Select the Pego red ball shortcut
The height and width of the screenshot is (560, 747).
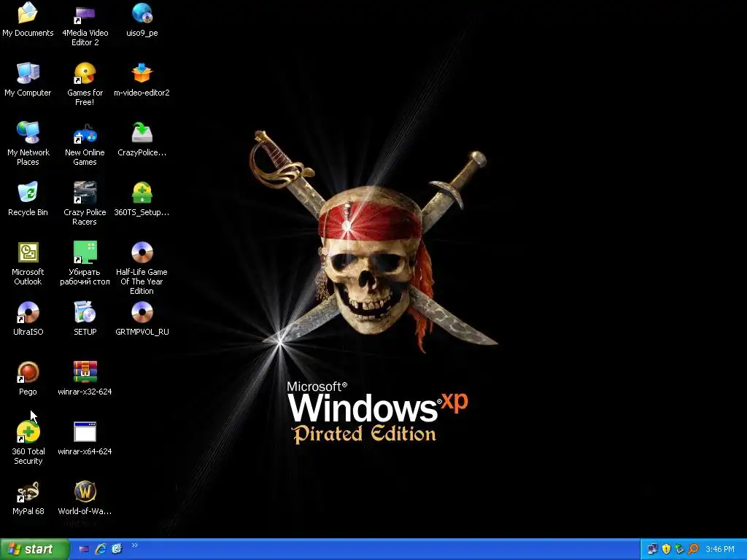(28, 373)
